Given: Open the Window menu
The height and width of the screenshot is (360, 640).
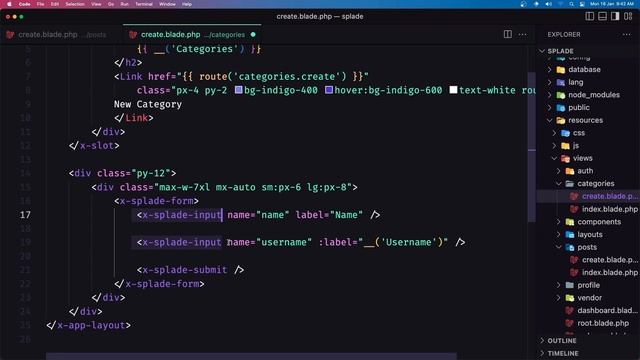Looking at the screenshot, I should point(167,4).
